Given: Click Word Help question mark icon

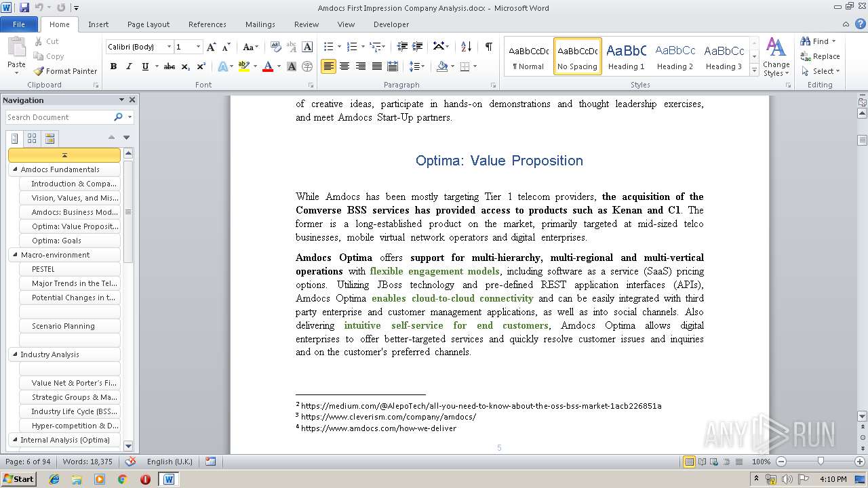Looking at the screenshot, I should [x=859, y=24].
